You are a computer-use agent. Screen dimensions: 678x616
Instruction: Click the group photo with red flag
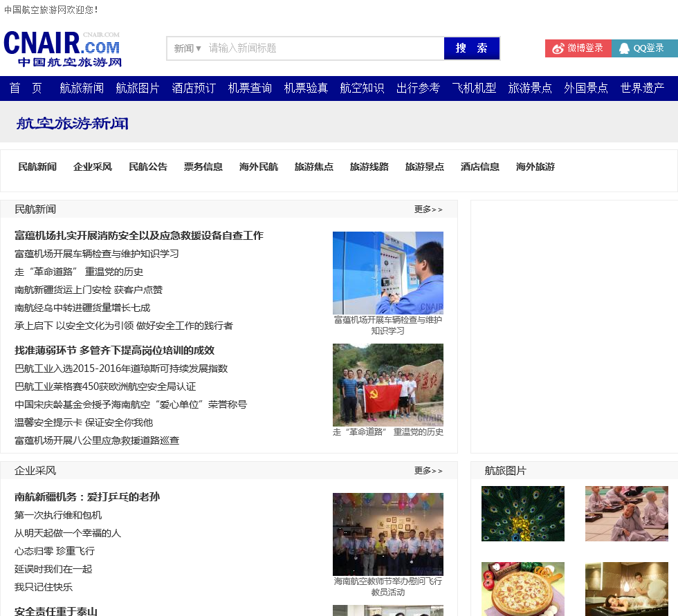(x=388, y=385)
